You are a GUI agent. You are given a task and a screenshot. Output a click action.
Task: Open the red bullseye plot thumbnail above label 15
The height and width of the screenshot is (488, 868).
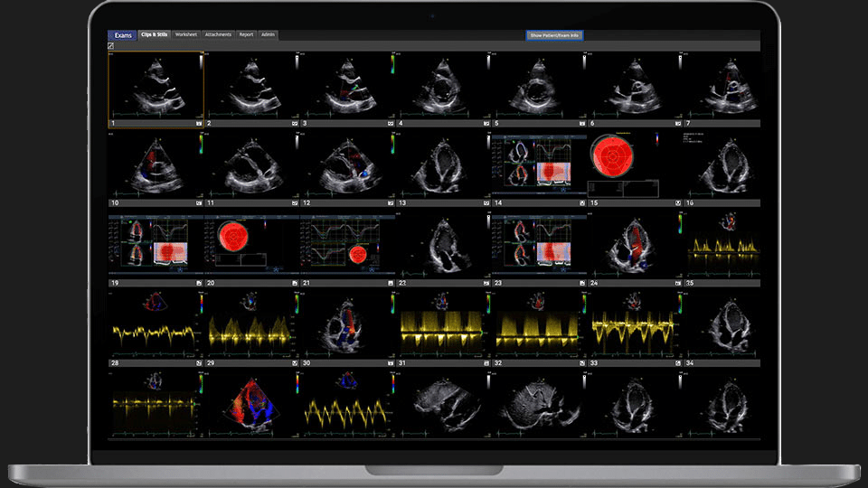point(635,165)
